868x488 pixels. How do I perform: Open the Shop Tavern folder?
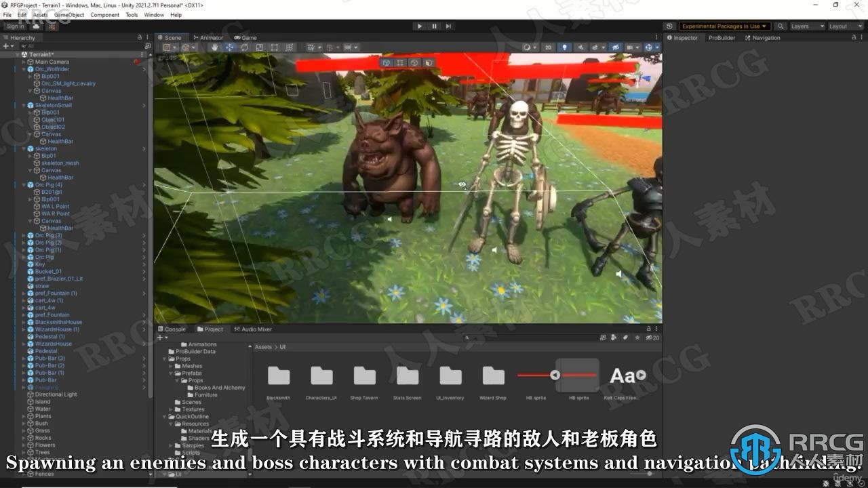(x=364, y=381)
